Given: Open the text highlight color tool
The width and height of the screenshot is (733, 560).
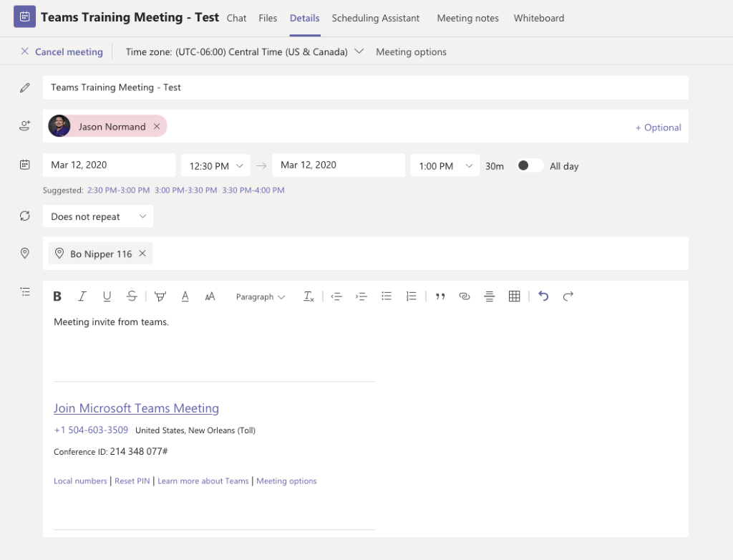Looking at the screenshot, I should 160,296.
